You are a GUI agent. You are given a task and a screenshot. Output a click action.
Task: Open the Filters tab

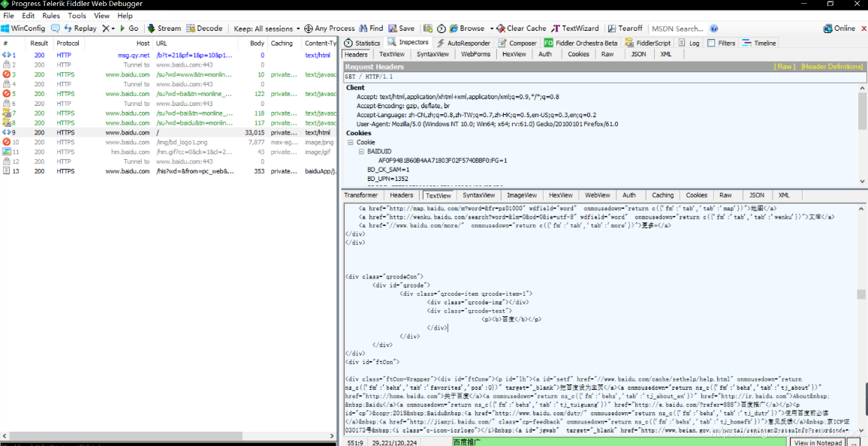[722, 43]
